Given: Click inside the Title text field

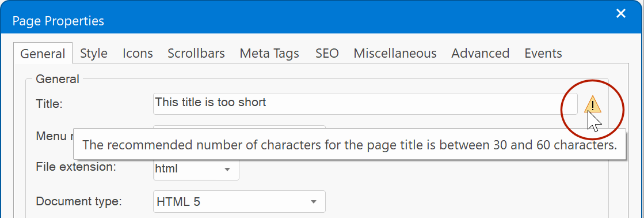Looking at the screenshot, I should pos(365,104).
